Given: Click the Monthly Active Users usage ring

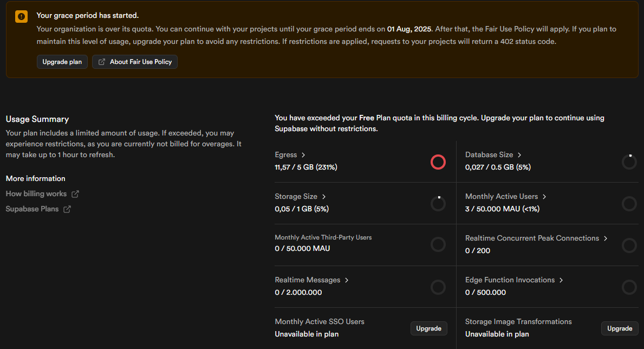Looking at the screenshot, I should [x=629, y=203].
